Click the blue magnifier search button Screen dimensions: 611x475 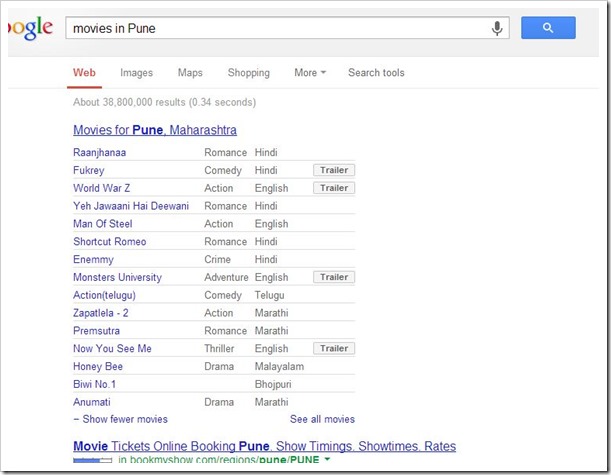(548, 28)
